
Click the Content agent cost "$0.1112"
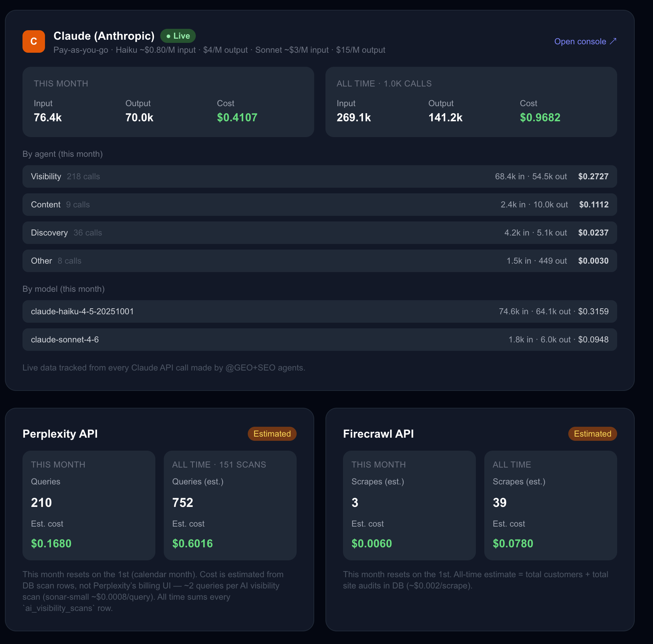coord(594,205)
